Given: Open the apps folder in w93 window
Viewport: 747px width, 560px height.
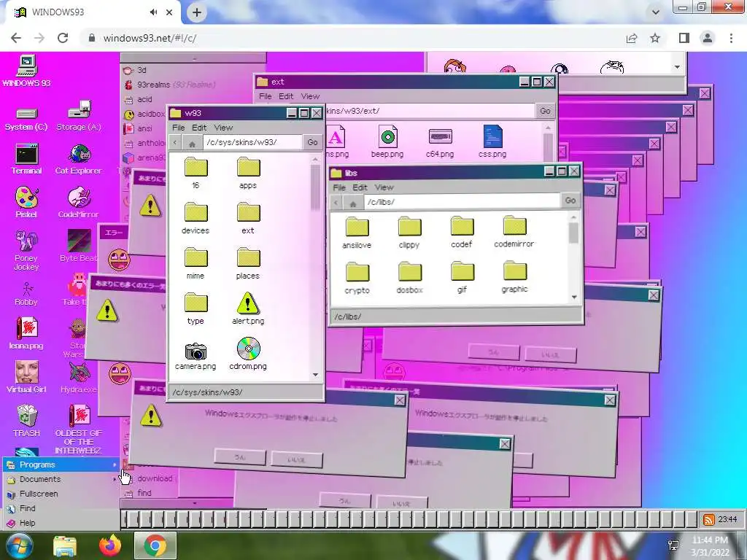Looking at the screenshot, I should tap(248, 174).
